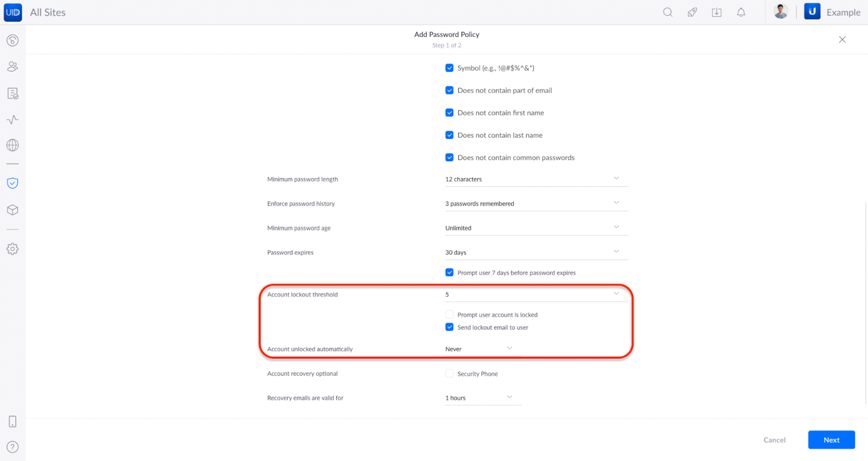Enable Prompt user account is locked
The image size is (868, 461).
pos(449,315)
